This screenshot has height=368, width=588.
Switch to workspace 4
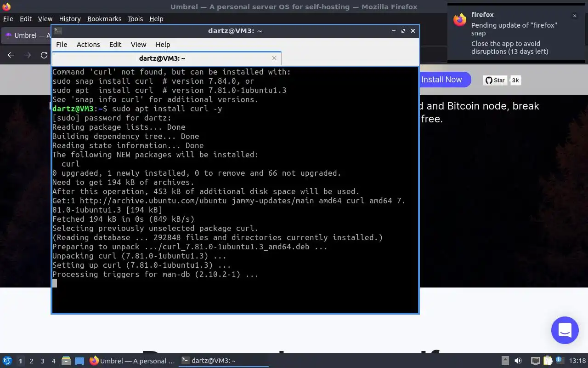pyautogui.click(x=54, y=361)
